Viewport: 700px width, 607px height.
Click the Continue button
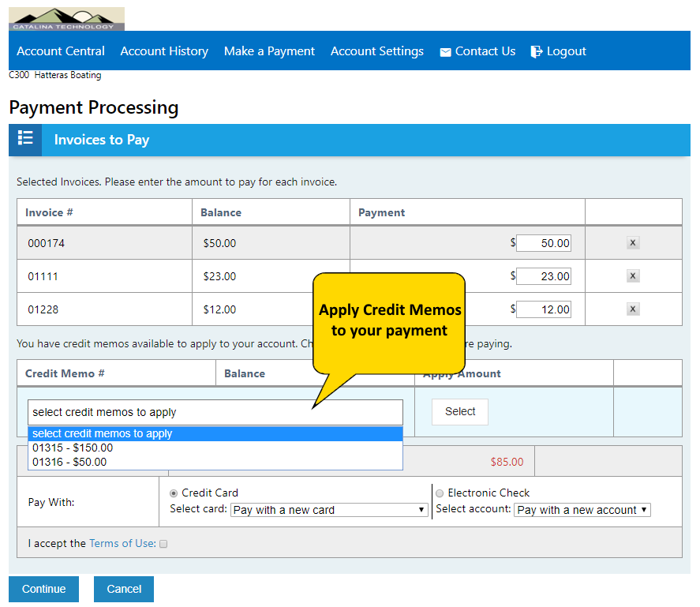click(x=43, y=589)
